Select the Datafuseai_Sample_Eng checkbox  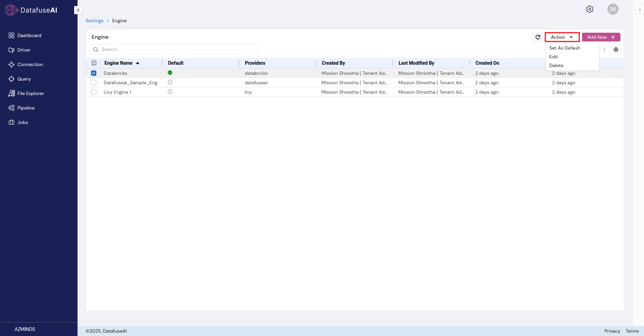(x=94, y=83)
